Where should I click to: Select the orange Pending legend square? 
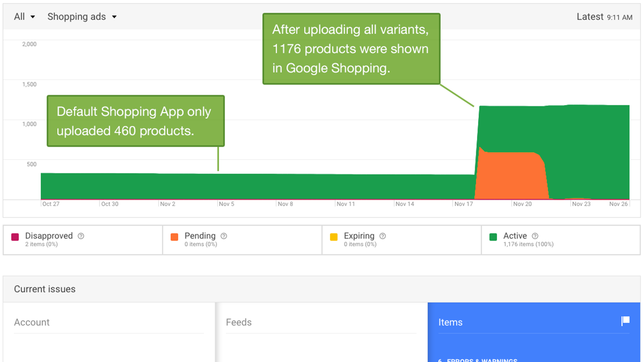click(174, 237)
